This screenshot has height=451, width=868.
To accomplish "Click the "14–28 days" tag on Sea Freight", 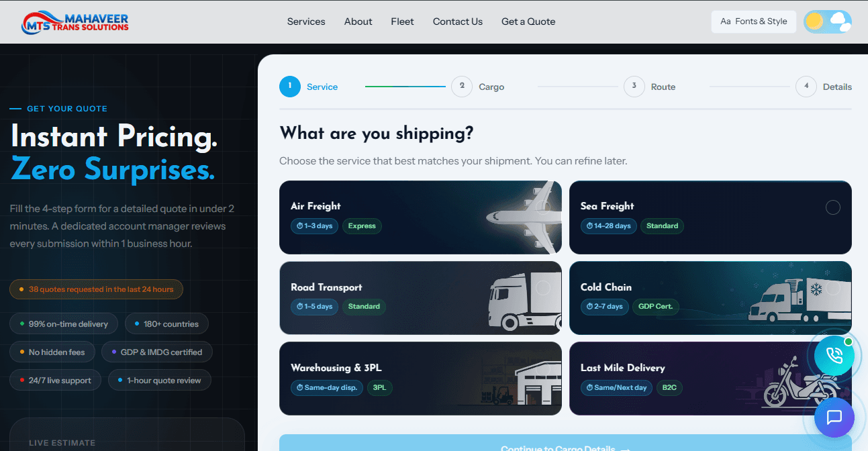I will point(608,226).
